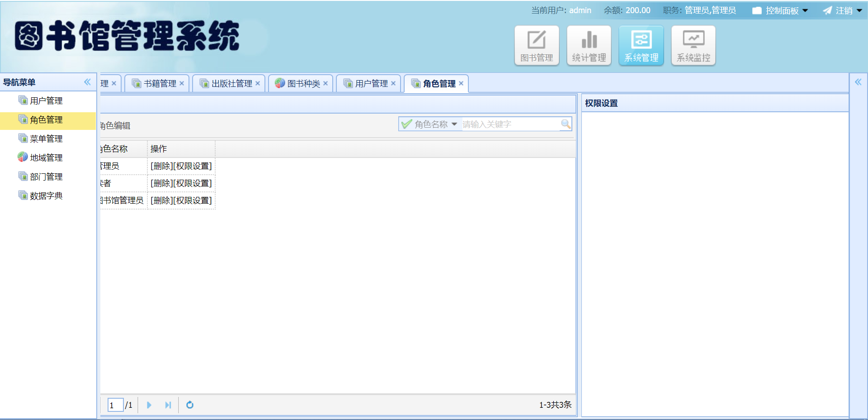Select the 系统管理 module icon
The height and width of the screenshot is (420, 868).
click(641, 45)
